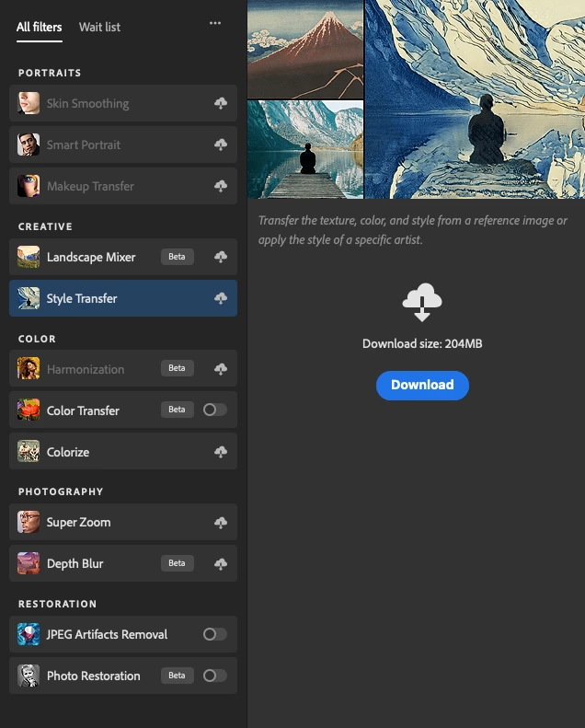
Task: Turn on JPEG Artifacts Removal toggle
Action: pos(215,634)
